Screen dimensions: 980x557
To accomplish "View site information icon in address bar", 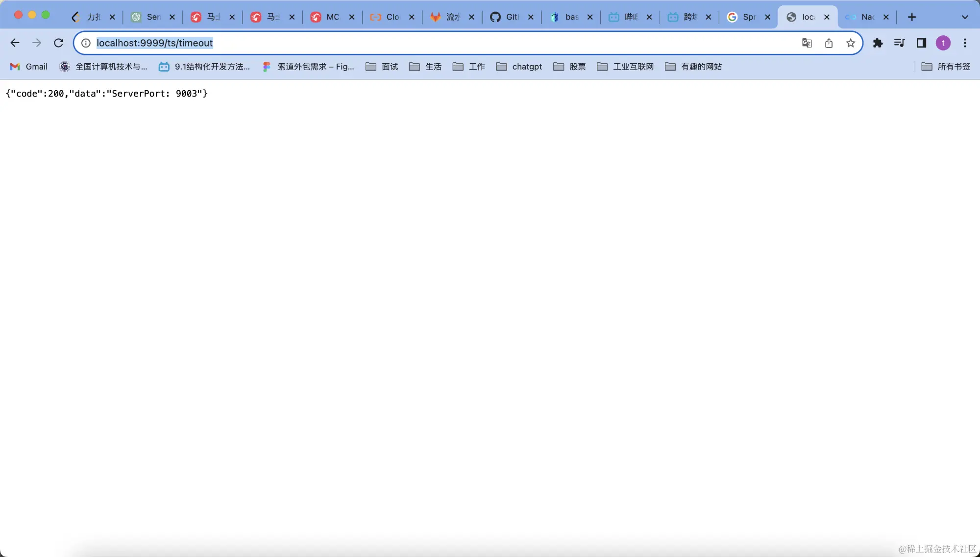I will click(86, 43).
